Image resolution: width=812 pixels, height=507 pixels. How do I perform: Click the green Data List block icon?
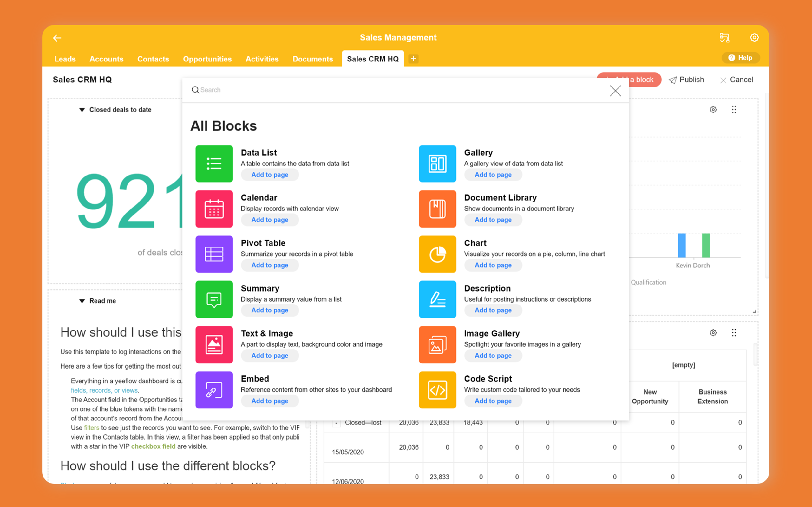click(x=214, y=164)
